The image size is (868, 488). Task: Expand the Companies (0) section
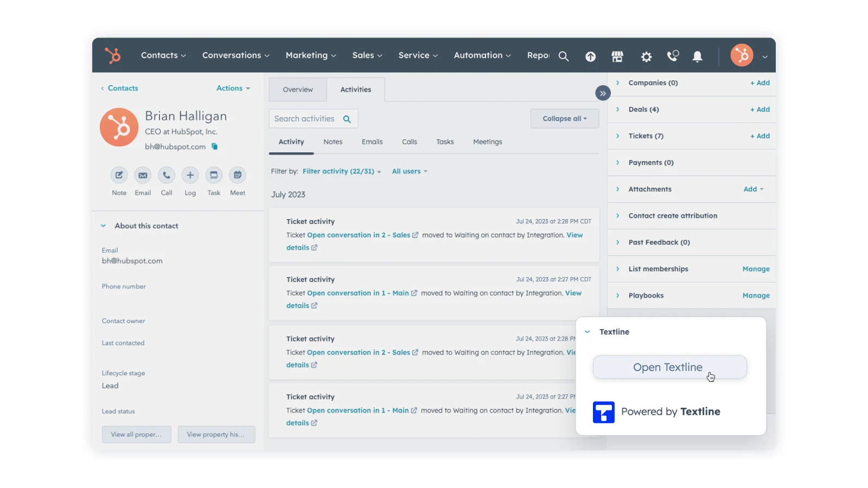(x=617, y=83)
